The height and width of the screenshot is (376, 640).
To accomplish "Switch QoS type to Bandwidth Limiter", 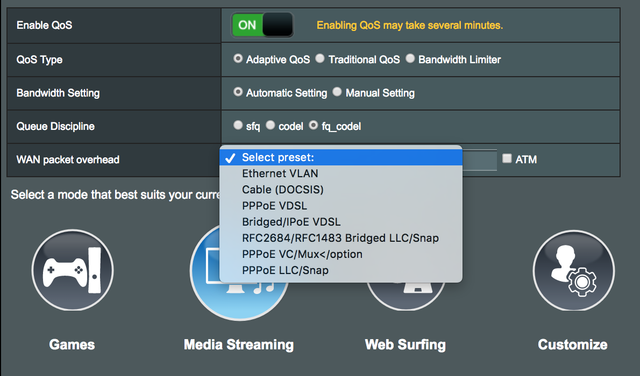I will tap(410, 59).
